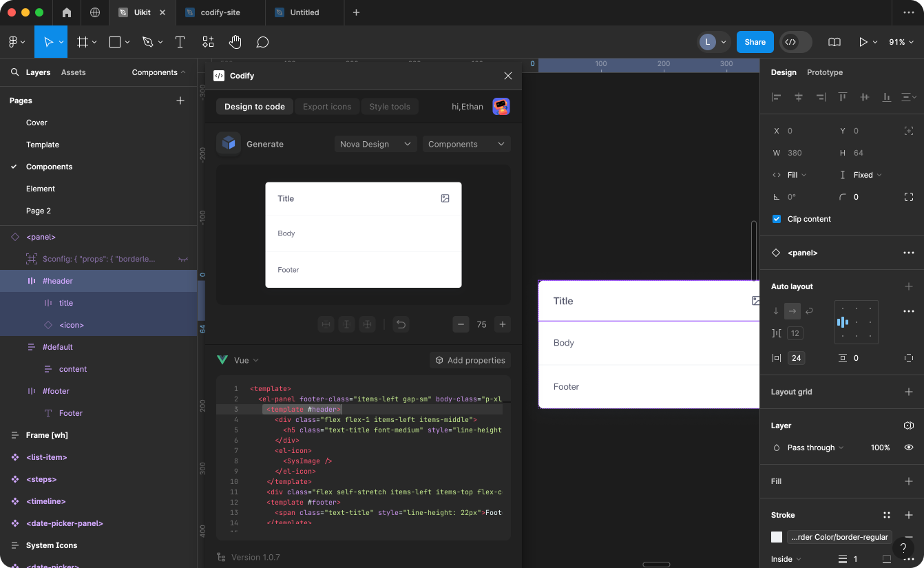This screenshot has width=924, height=568.
Task: Open the Community globe icon
Action: click(x=95, y=12)
